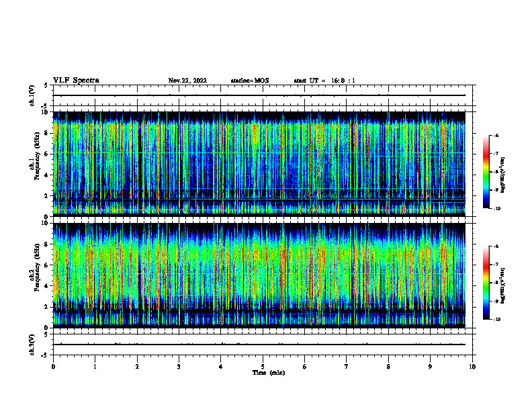The height and width of the screenshot is (411, 532).
Task: Click the 'ch.3(V)' waveform axis label
Action: pyautogui.click(x=32, y=345)
